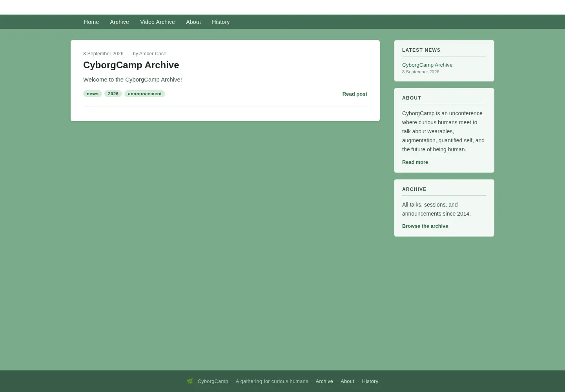Click the LATEST NEWS heading
This screenshot has height=392, width=565.
(421, 50)
